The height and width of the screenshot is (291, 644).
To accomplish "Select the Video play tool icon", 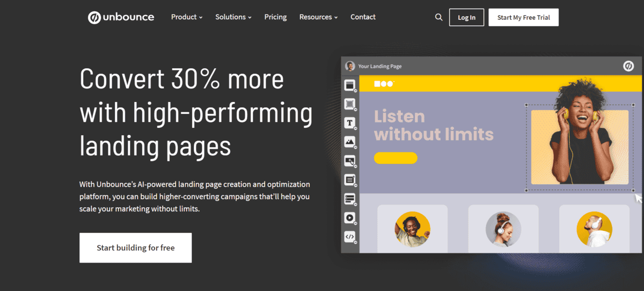I will coord(350,217).
